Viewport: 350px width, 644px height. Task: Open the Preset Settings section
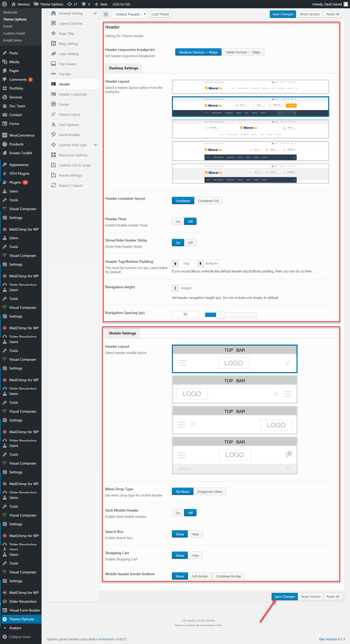pos(73,175)
